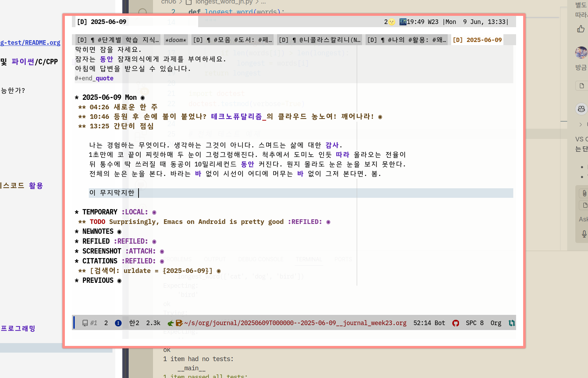Screen dimensions: 588x378
Task: Expand the NEWNOTES heading
Action: pyautogui.click(x=119, y=232)
